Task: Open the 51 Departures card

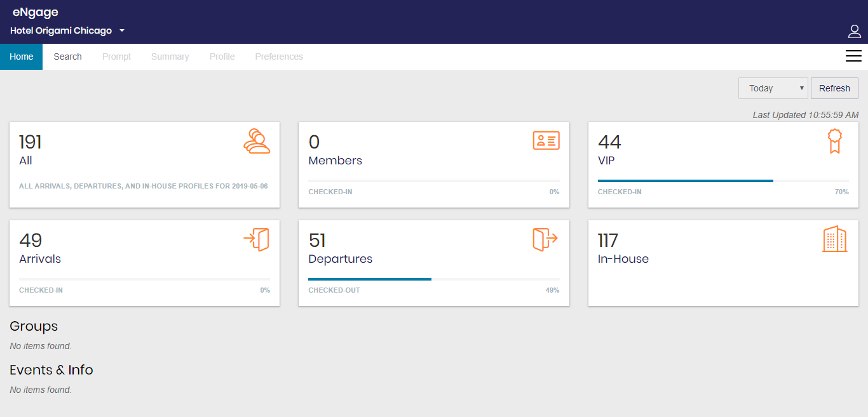Action: click(434, 263)
